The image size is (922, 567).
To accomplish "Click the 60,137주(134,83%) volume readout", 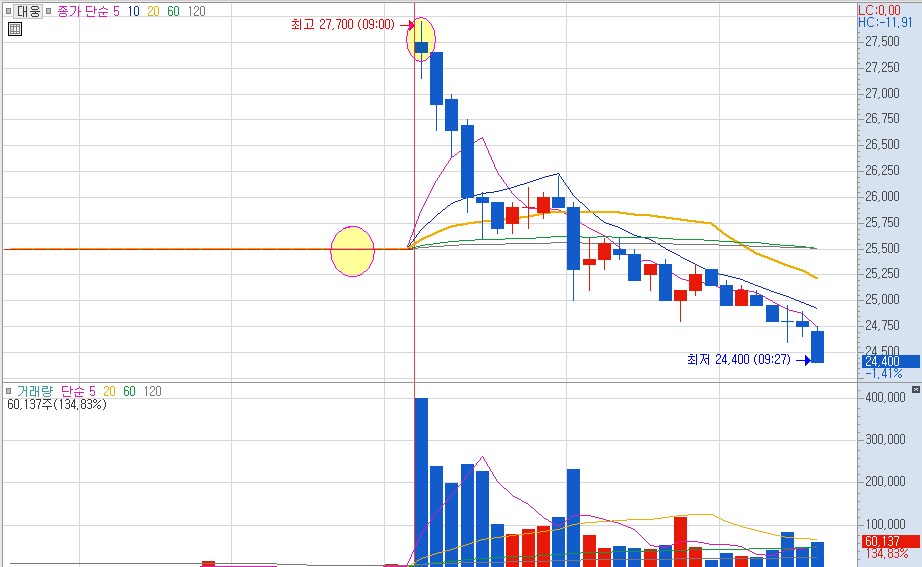I will coord(56,405).
